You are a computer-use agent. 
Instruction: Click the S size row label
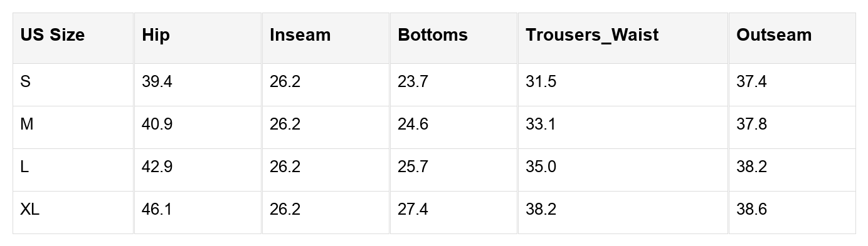tap(25, 82)
